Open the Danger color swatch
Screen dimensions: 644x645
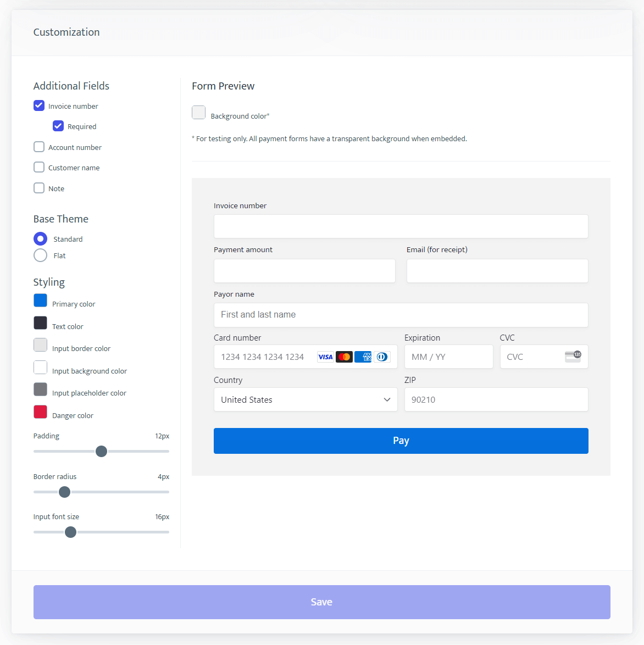40,412
